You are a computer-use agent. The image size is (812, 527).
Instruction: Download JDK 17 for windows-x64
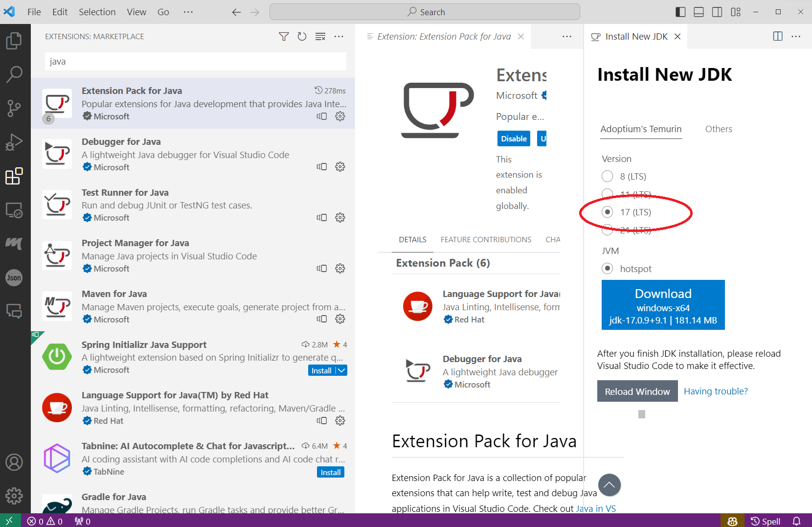663,305
